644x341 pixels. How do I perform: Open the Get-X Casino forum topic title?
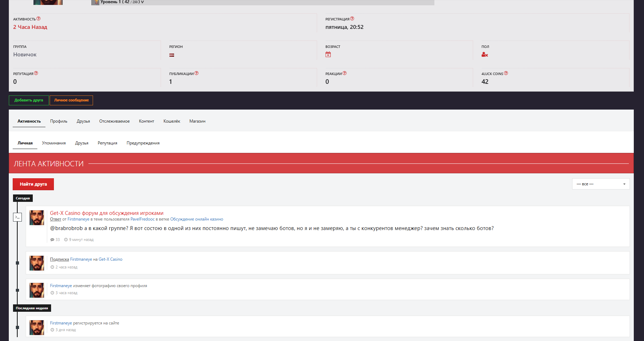106,213
